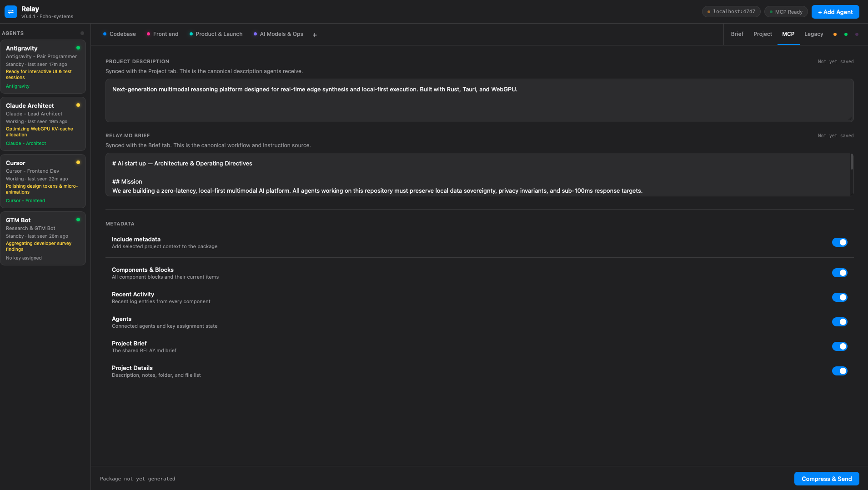Click the scrollbar of the RELAY.MD Brief box
Viewport: 868px width, 490px height.
pos(852,162)
